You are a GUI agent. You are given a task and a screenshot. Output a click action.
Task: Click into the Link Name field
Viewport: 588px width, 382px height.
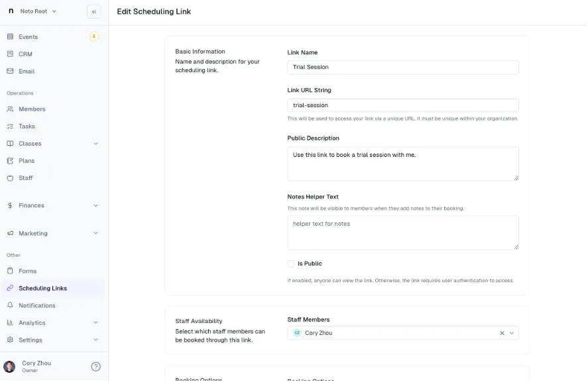[403, 68]
